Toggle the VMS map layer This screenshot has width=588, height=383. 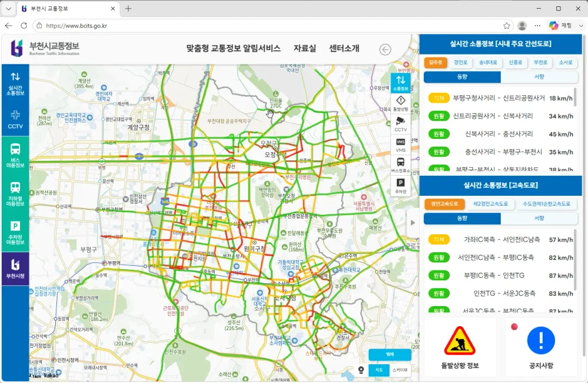click(x=400, y=145)
